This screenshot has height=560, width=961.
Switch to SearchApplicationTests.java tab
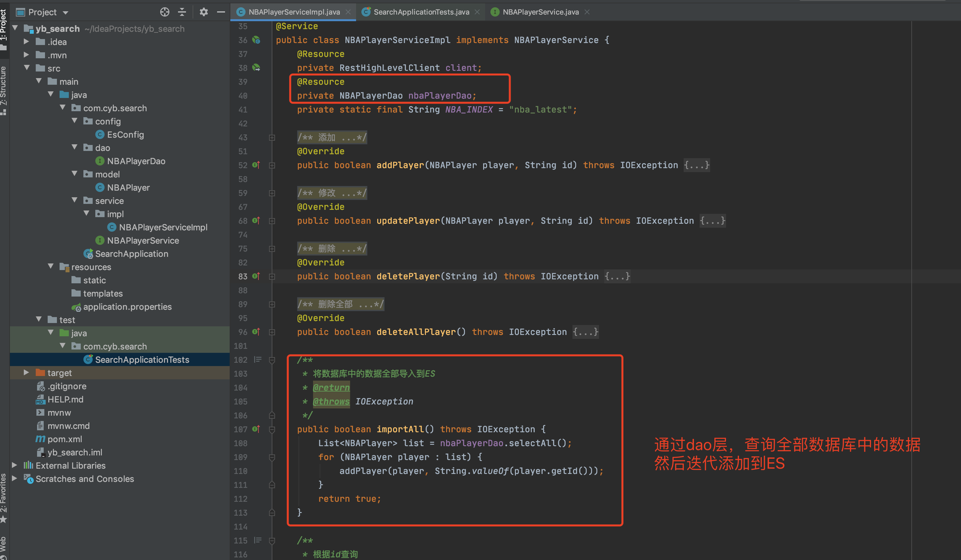pyautogui.click(x=421, y=12)
